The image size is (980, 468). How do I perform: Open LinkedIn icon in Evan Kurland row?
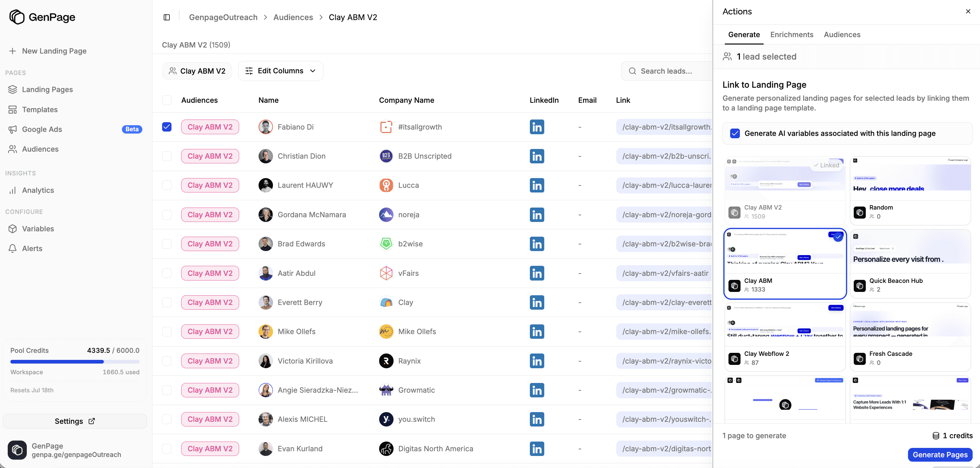(x=537, y=449)
